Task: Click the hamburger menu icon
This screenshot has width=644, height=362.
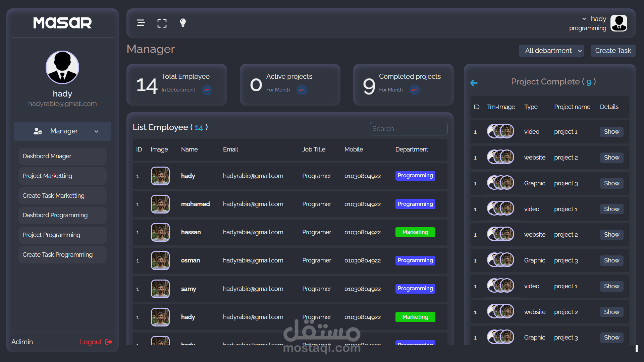Action: (x=141, y=23)
